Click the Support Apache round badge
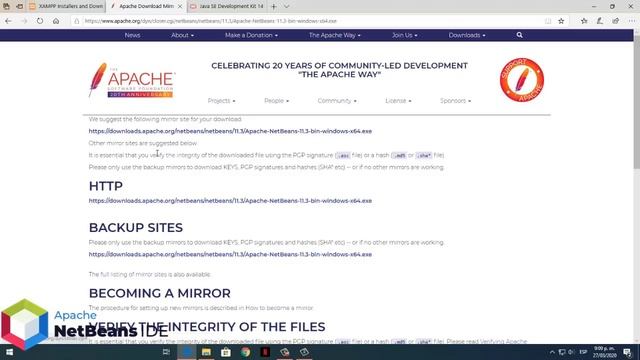The image size is (640, 360). coord(522,80)
